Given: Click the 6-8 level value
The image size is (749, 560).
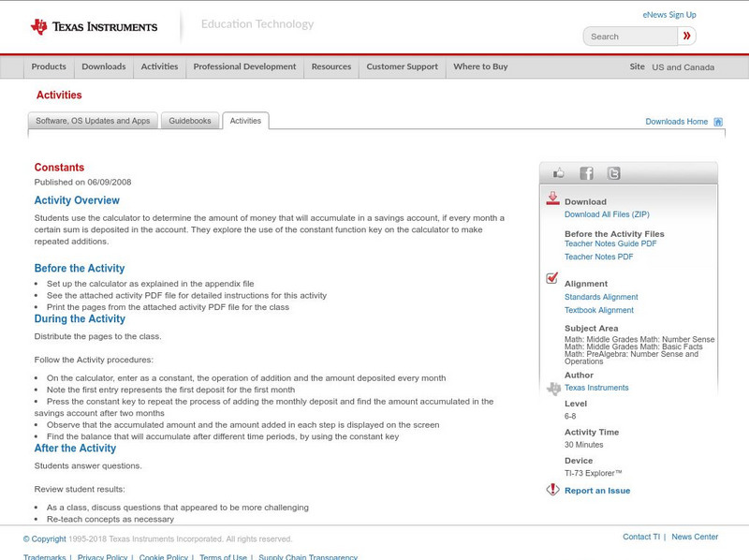Looking at the screenshot, I should [570, 416].
